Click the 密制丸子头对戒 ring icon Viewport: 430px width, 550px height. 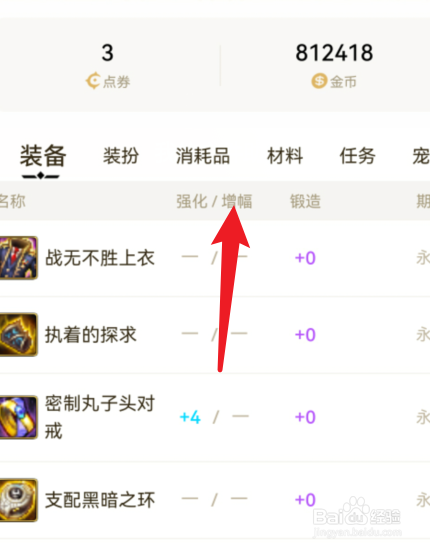[18, 417]
